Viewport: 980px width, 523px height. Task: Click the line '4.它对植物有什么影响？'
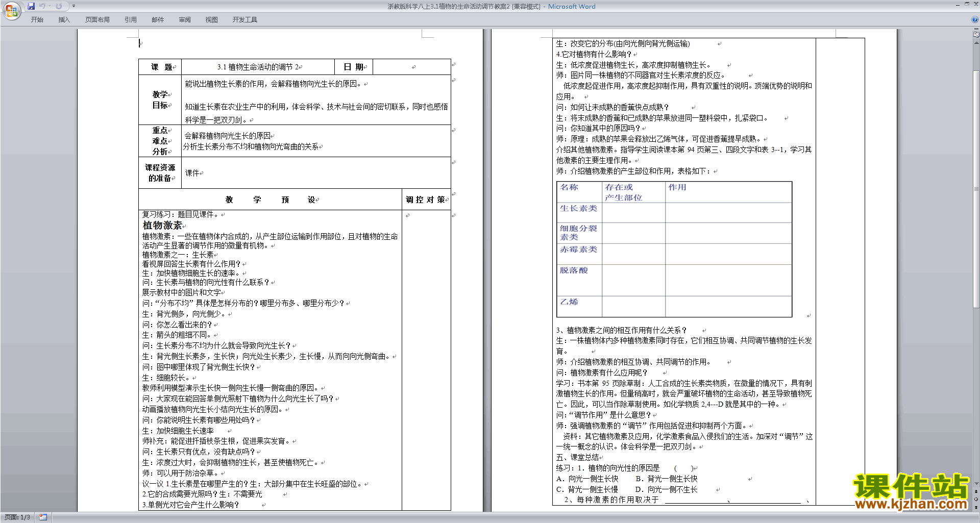click(594, 54)
